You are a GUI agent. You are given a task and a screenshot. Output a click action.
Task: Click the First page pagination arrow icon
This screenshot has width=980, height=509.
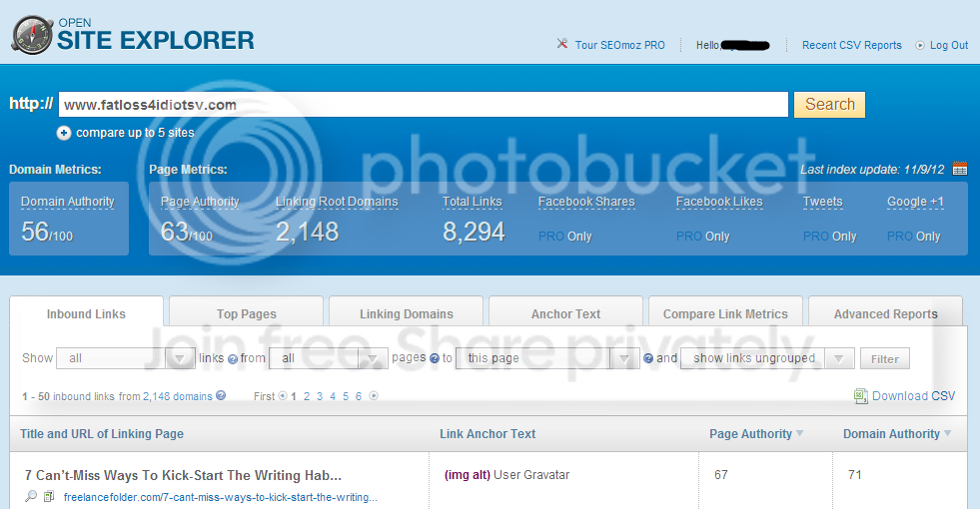click(x=283, y=396)
